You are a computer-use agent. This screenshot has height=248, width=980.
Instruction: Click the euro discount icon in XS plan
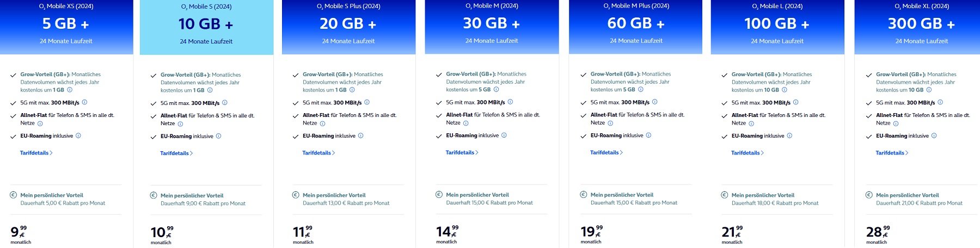(14, 195)
